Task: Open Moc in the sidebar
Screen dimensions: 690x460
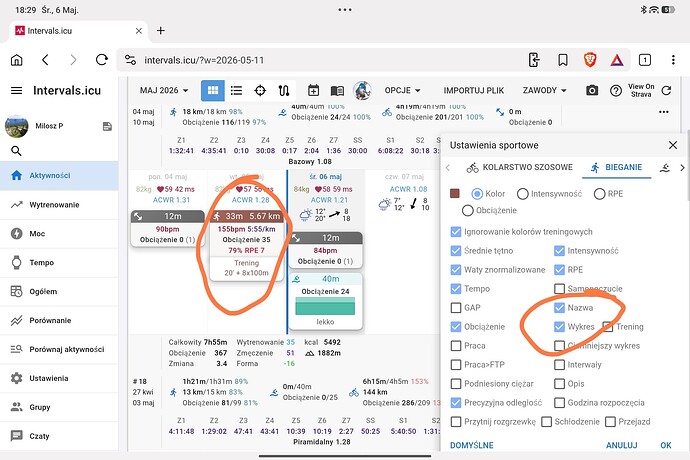Action: (x=59, y=233)
